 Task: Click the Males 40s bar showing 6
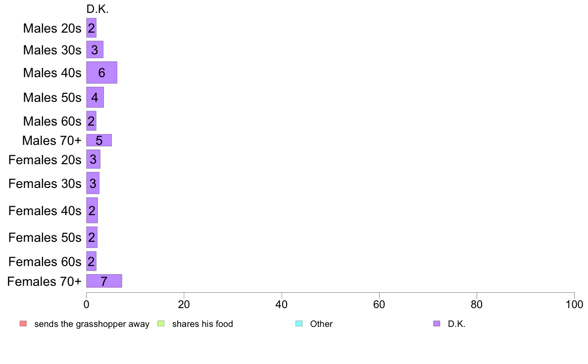click(x=101, y=72)
